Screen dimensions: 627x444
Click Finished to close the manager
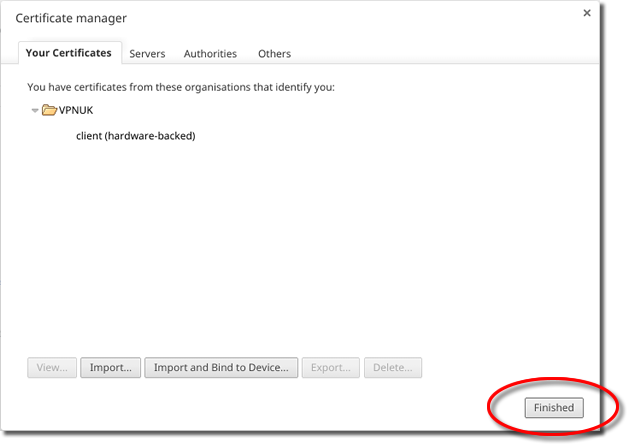point(553,408)
